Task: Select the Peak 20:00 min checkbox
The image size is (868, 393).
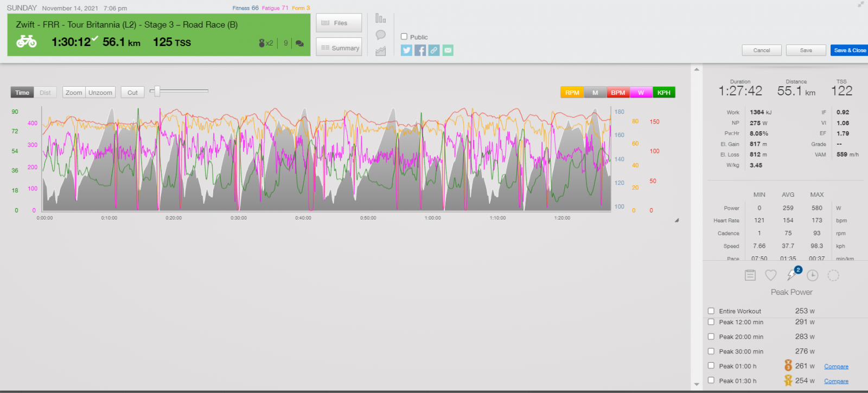Action: click(711, 337)
